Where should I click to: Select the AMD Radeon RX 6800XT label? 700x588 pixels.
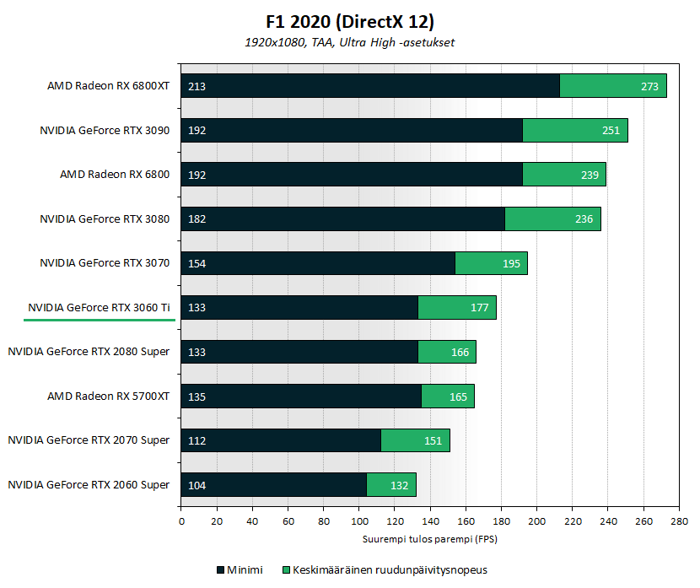pyautogui.click(x=109, y=86)
